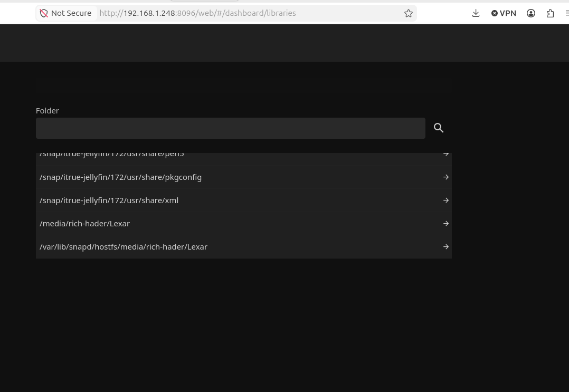Click the folder search magnifier icon
This screenshot has height=392, width=569.
click(439, 128)
